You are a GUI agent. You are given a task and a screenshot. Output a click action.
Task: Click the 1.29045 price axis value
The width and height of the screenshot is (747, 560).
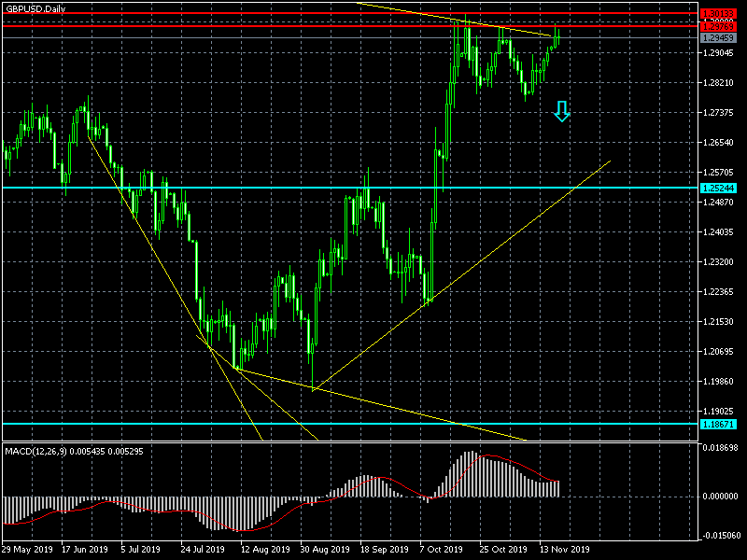[x=718, y=53]
